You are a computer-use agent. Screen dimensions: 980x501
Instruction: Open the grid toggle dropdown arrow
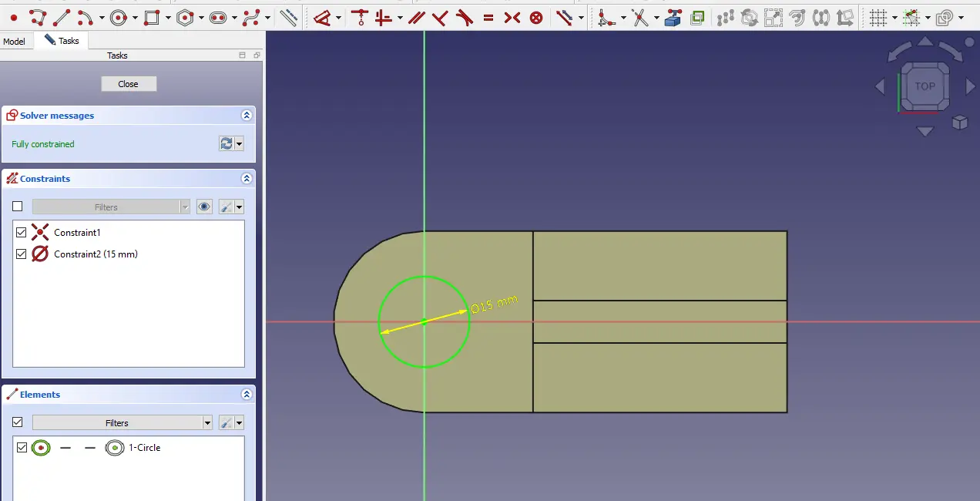[x=894, y=18]
